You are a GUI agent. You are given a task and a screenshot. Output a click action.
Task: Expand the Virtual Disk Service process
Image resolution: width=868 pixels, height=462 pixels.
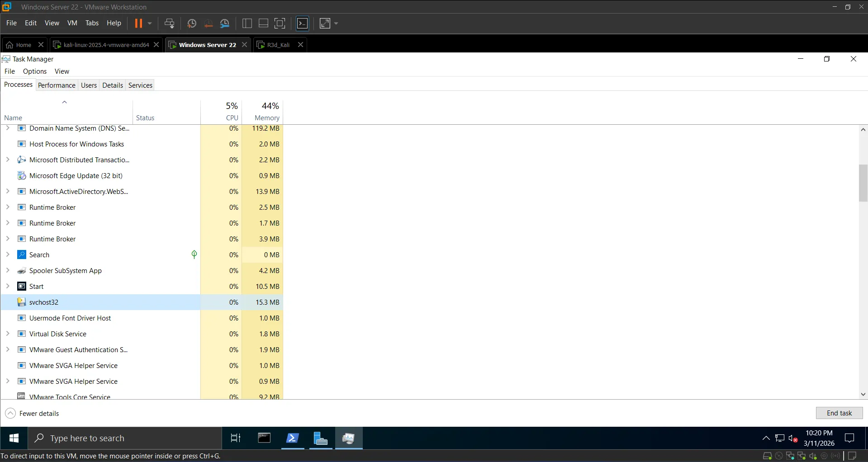8,334
